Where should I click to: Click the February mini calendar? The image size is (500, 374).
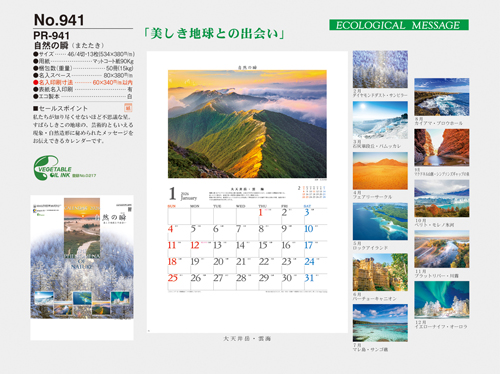(312, 192)
